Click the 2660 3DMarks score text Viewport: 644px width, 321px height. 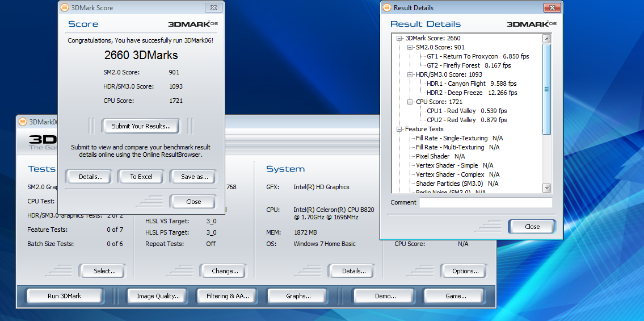tap(141, 55)
